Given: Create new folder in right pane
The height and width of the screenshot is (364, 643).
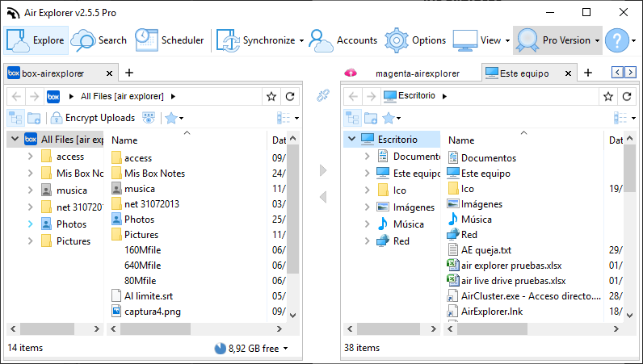Looking at the screenshot, I should tap(371, 118).
